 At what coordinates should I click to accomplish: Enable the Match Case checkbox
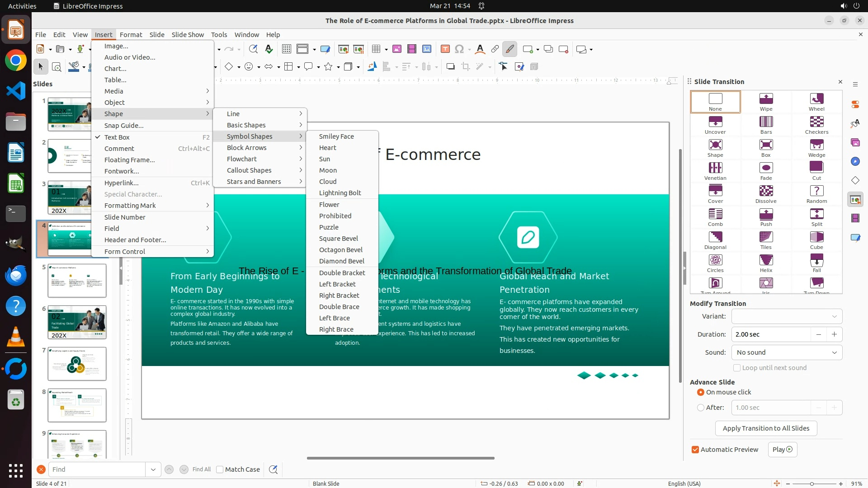point(220,469)
